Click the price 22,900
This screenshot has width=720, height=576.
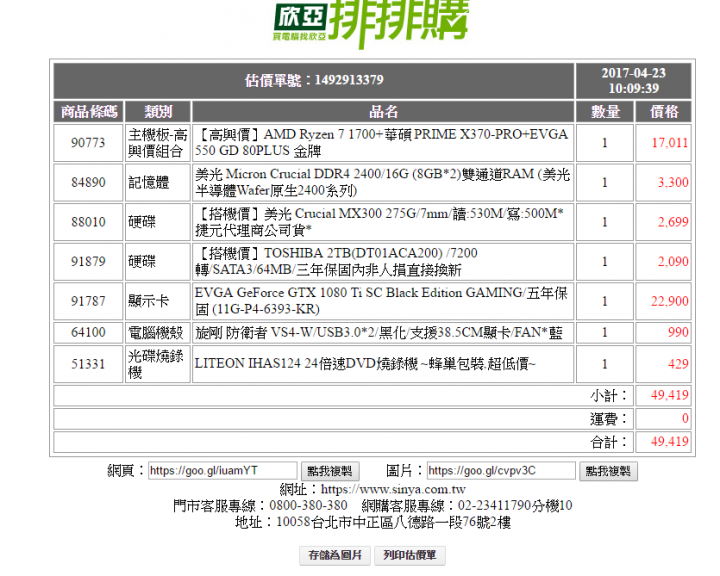coord(670,301)
